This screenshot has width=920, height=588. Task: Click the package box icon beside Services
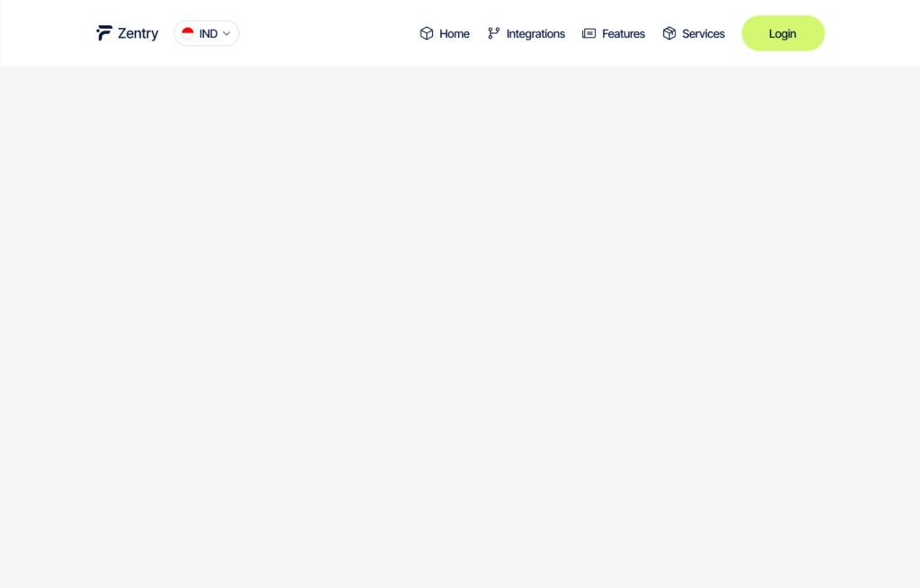click(668, 33)
